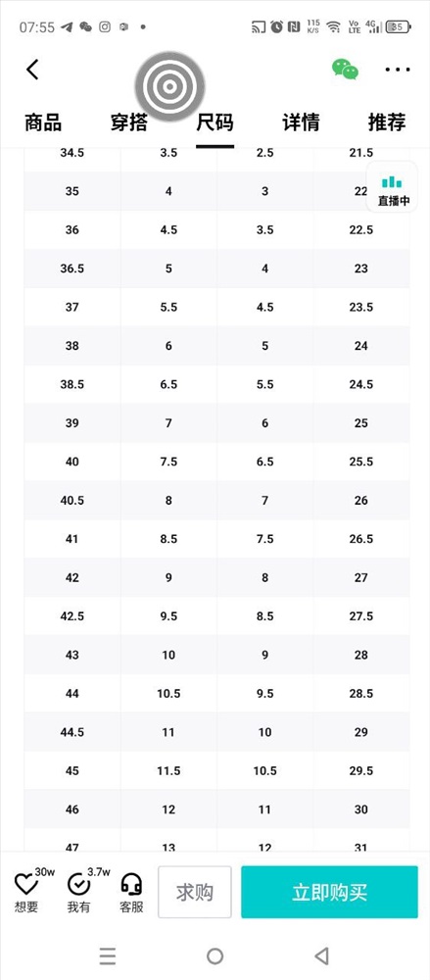Tap the 立即购买 buy now button

click(329, 892)
